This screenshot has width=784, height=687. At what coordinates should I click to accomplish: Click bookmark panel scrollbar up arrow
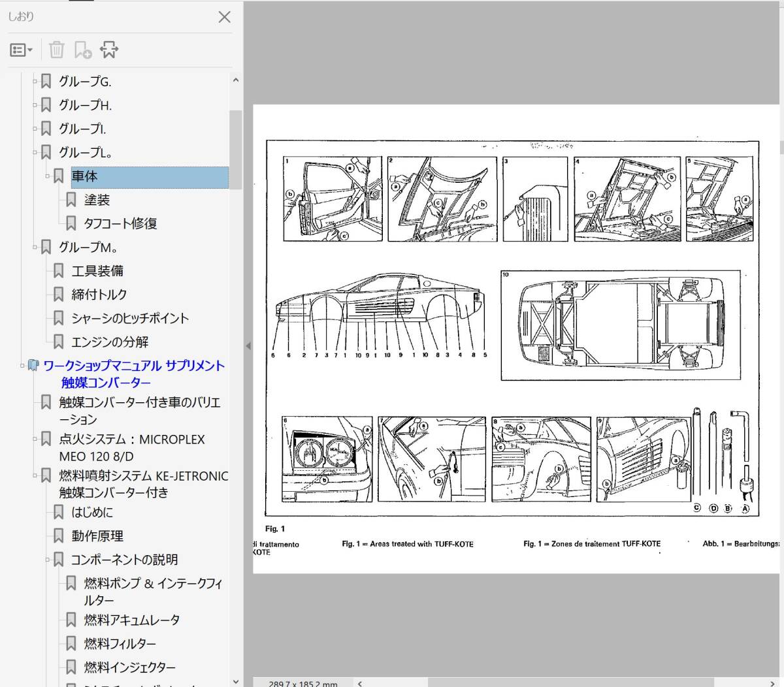[x=236, y=80]
